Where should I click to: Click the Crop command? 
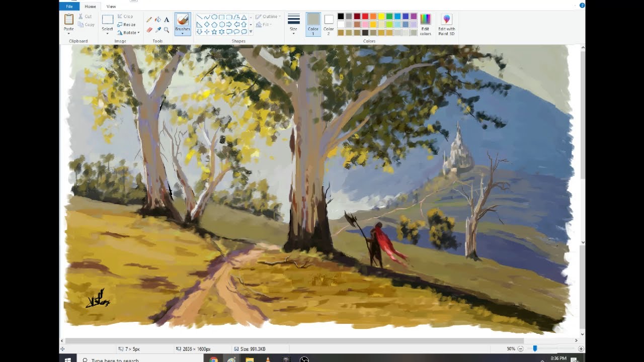(125, 17)
